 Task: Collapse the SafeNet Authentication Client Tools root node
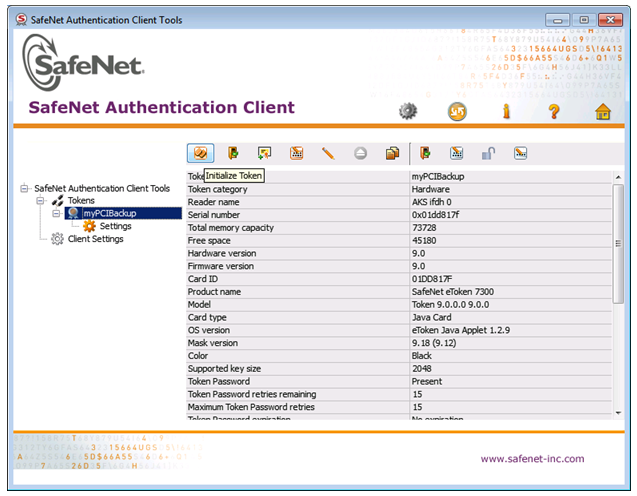(24, 188)
